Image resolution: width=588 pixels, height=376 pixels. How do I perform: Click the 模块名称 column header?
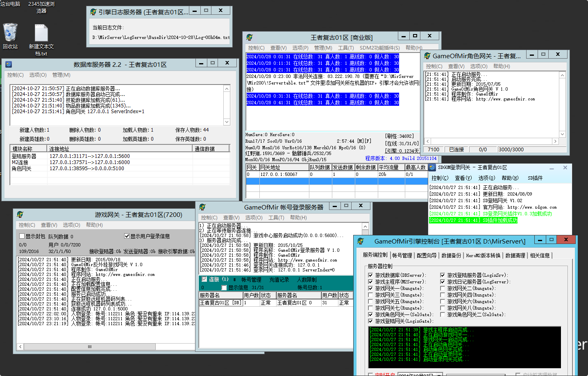[x=29, y=149]
